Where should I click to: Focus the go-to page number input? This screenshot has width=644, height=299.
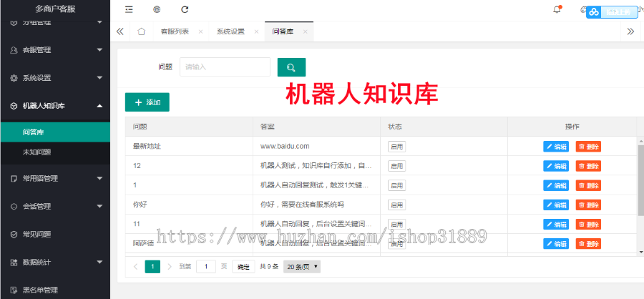click(206, 267)
